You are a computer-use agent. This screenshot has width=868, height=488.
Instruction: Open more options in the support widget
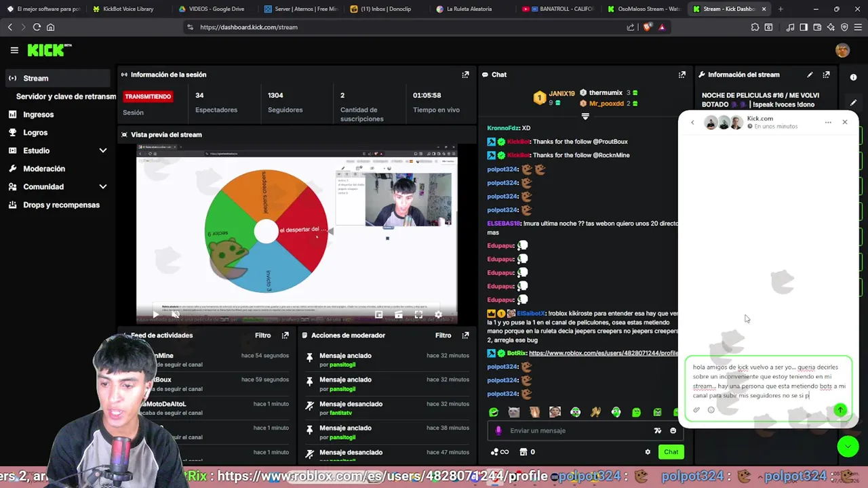(828, 123)
